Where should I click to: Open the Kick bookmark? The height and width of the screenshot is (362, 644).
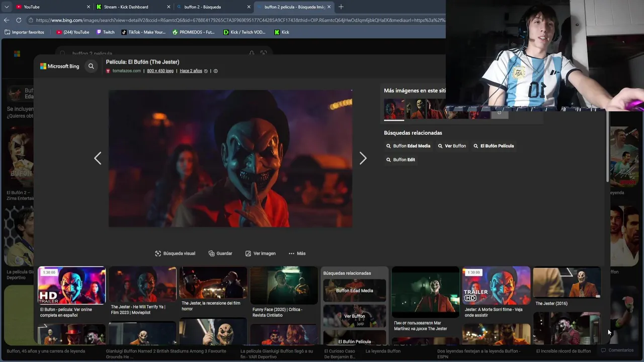coord(282,32)
